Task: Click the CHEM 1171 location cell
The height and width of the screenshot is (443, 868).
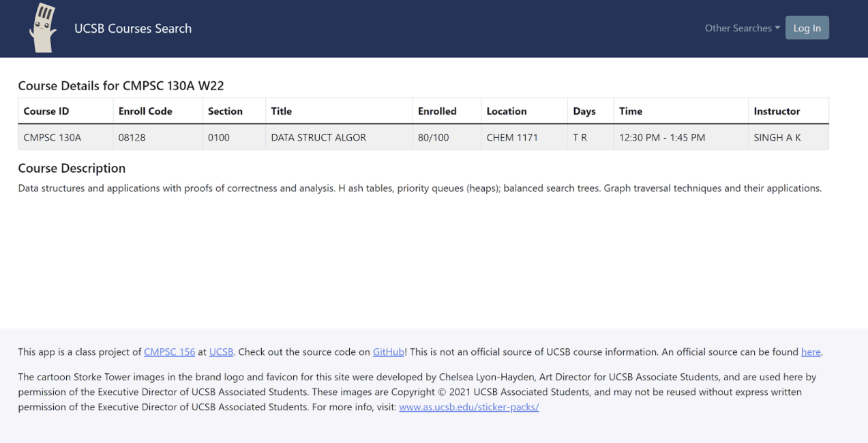Action: coord(512,137)
